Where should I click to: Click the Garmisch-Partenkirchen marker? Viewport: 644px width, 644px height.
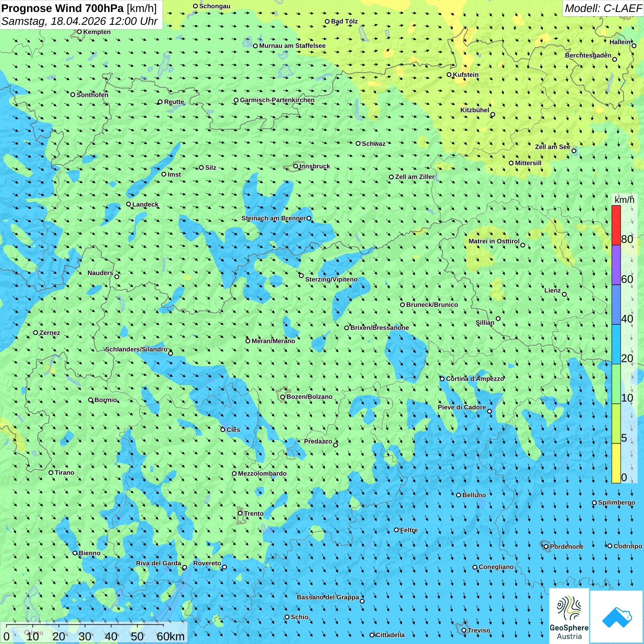[x=236, y=100]
